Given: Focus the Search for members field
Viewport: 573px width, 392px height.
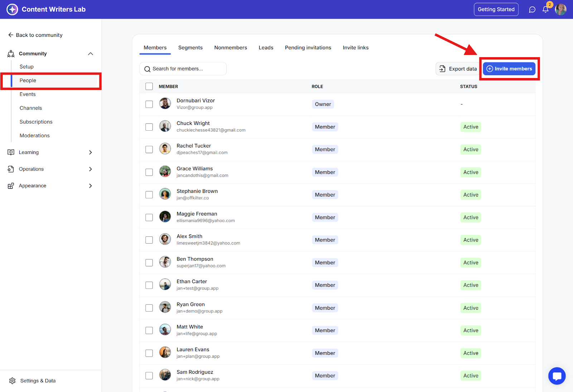Looking at the screenshot, I should point(183,69).
